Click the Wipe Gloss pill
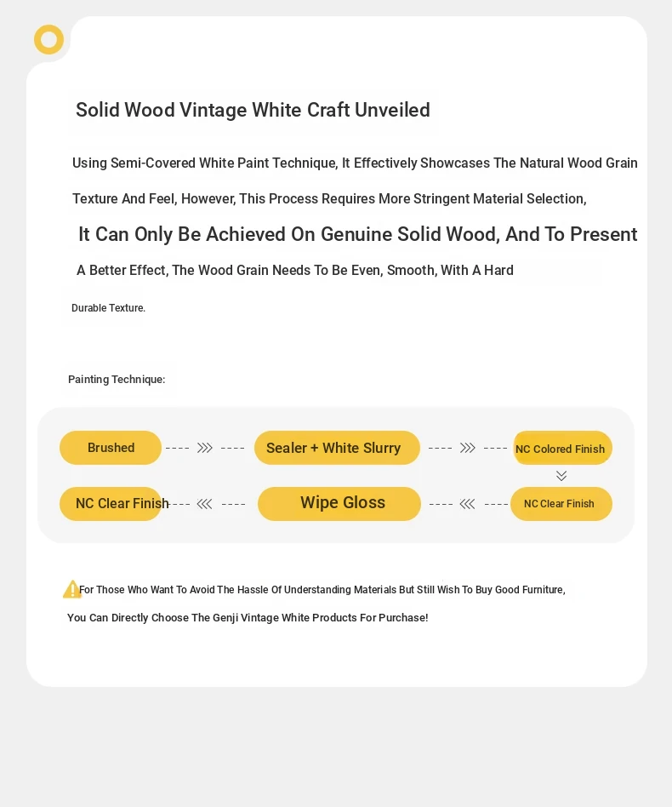 pyautogui.click(x=339, y=504)
